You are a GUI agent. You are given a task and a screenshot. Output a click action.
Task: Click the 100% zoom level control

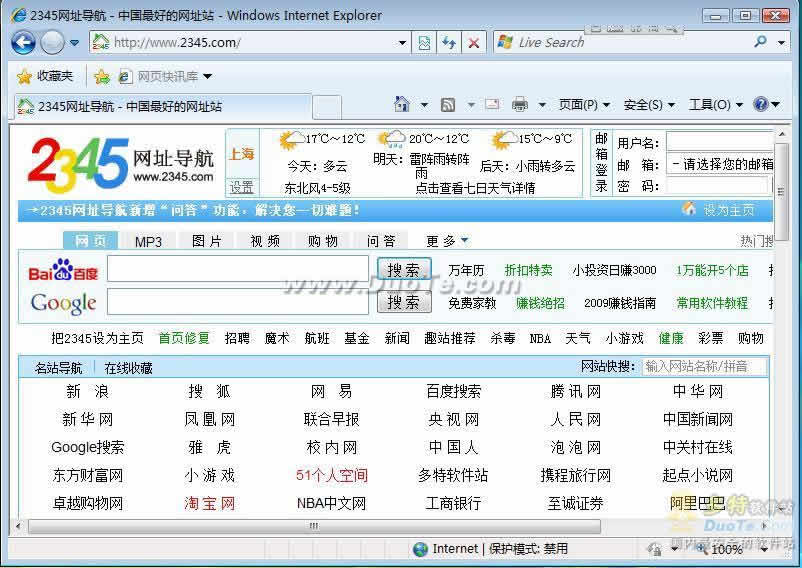point(727,550)
